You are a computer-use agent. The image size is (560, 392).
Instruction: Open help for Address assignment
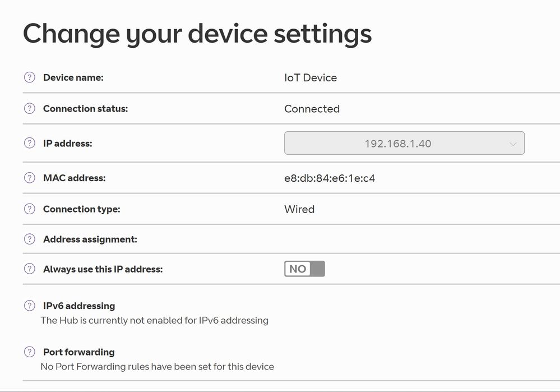(x=30, y=239)
